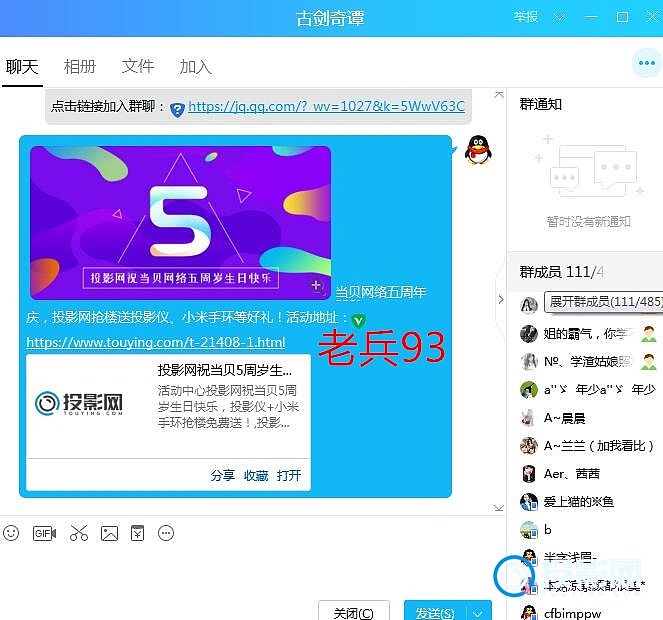
Task: Switch to the 聊天 tab
Action: click(x=22, y=67)
